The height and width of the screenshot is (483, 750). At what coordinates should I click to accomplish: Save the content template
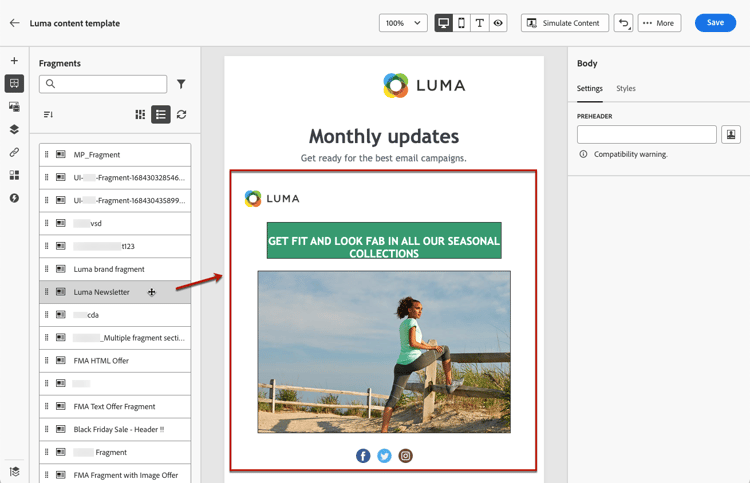(x=715, y=22)
